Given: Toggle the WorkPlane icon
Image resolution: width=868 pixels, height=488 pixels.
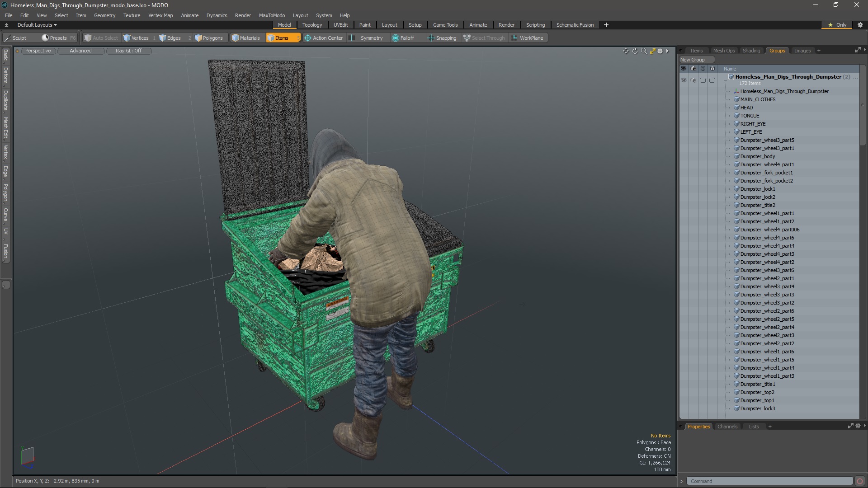Looking at the screenshot, I should [515, 38].
